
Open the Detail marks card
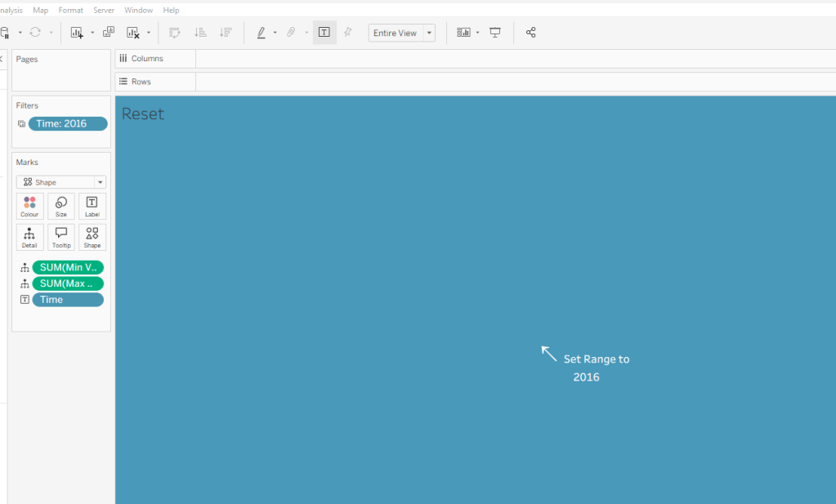(x=29, y=238)
